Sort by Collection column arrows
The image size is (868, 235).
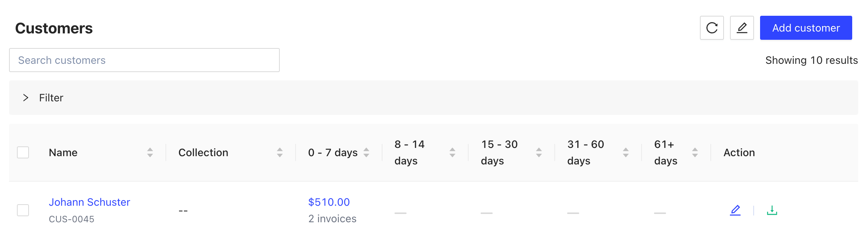click(x=279, y=152)
